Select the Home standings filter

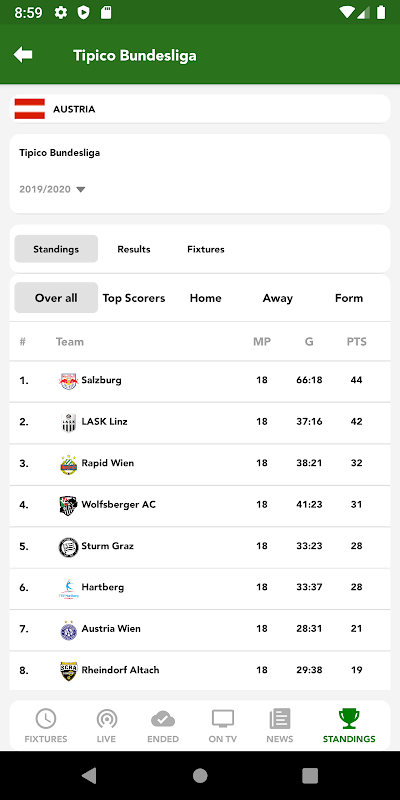(206, 298)
